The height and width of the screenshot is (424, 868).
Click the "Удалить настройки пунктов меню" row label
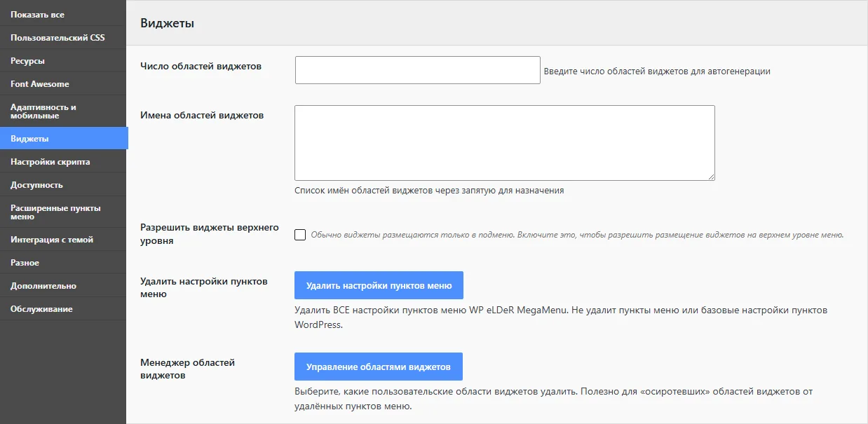tap(204, 287)
